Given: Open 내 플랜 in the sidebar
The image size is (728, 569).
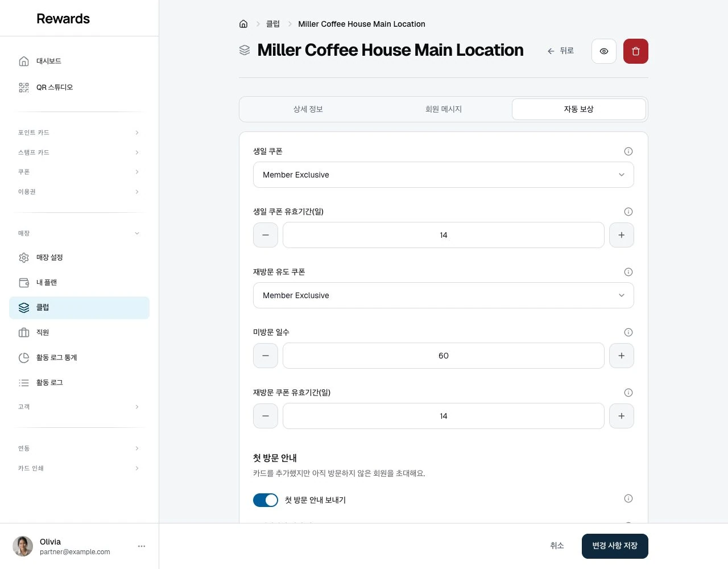Looking at the screenshot, I should 79,283.
